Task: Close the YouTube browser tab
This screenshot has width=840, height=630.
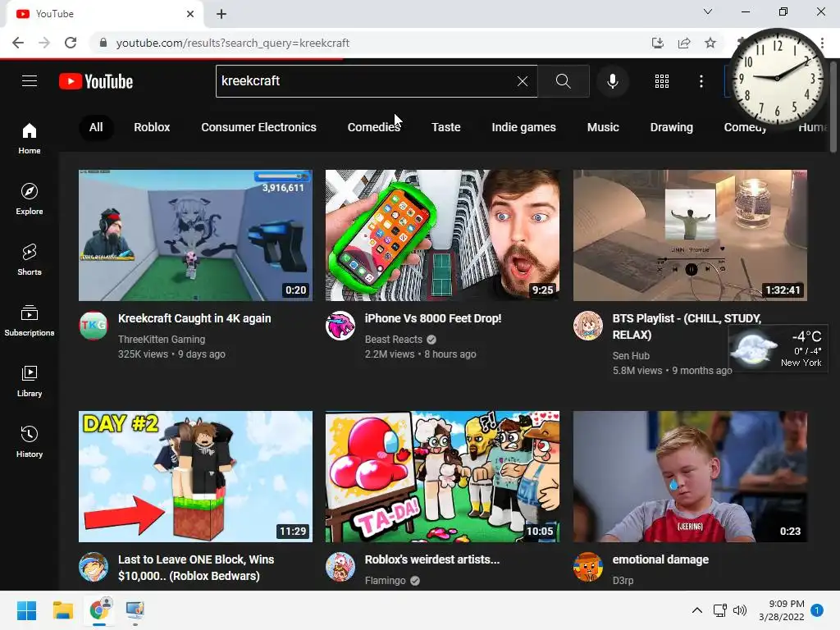Action: click(190, 14)
